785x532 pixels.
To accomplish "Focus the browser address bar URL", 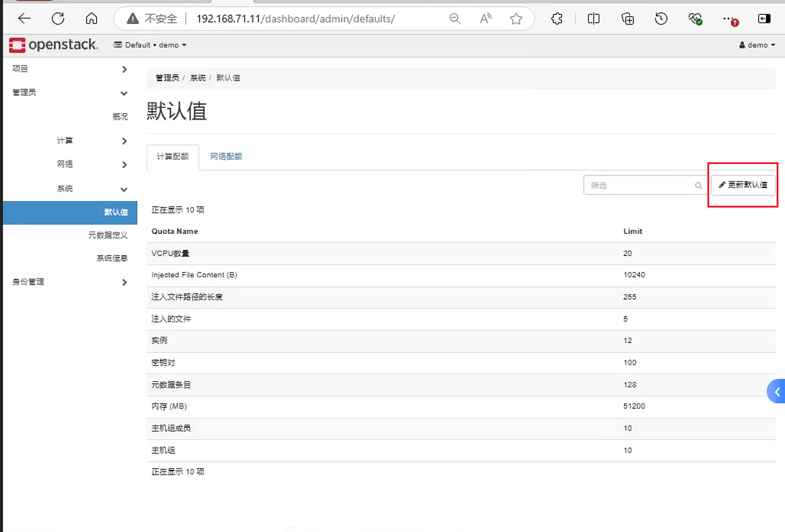I will coord(295,18).
